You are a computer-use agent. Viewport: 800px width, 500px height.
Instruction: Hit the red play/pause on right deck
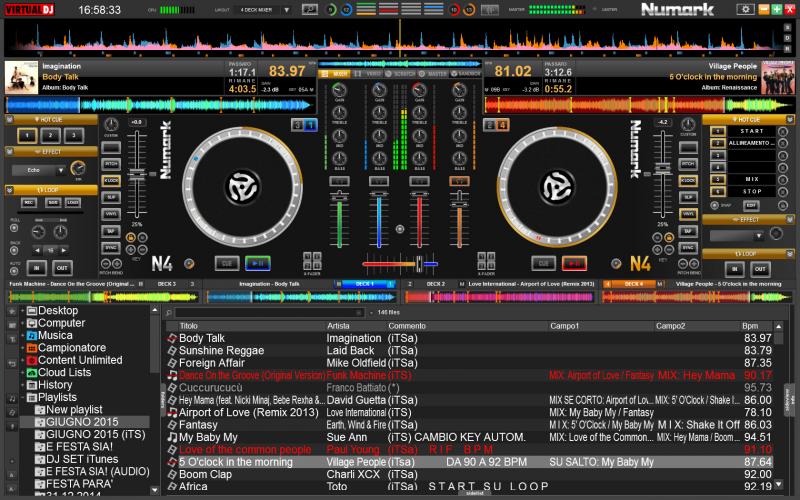(x=574, y=263)
